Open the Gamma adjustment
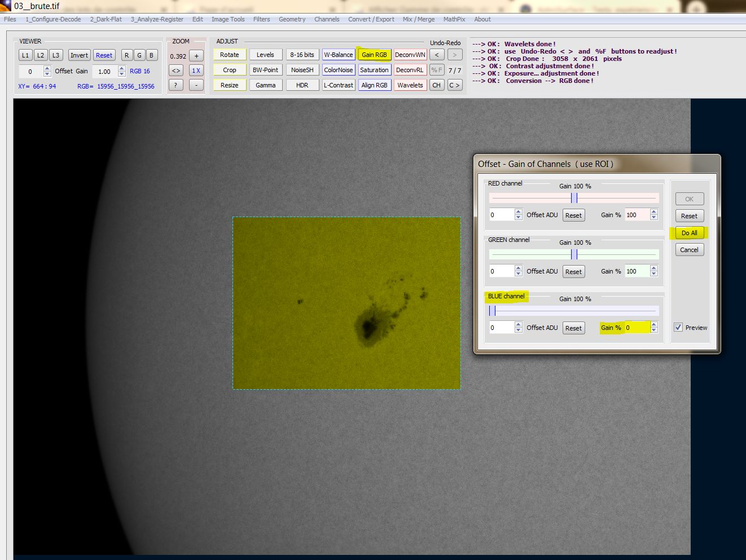746x560 pixels. tap(265, 85)
